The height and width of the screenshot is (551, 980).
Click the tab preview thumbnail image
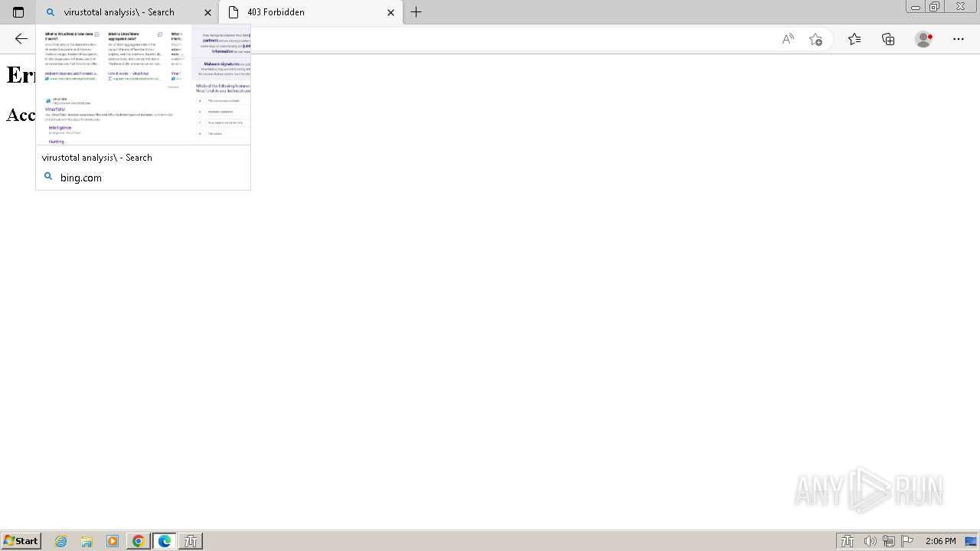pyautogui.click(x=143, y=85)
